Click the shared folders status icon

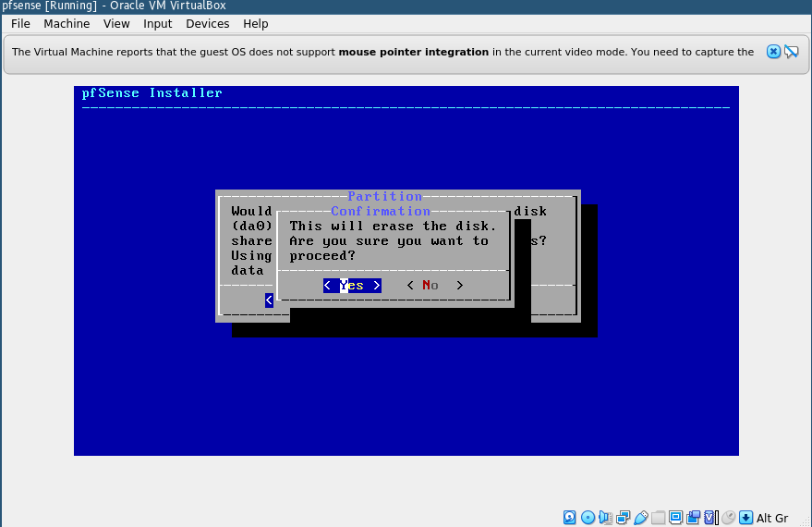click(x=659, y=517)
